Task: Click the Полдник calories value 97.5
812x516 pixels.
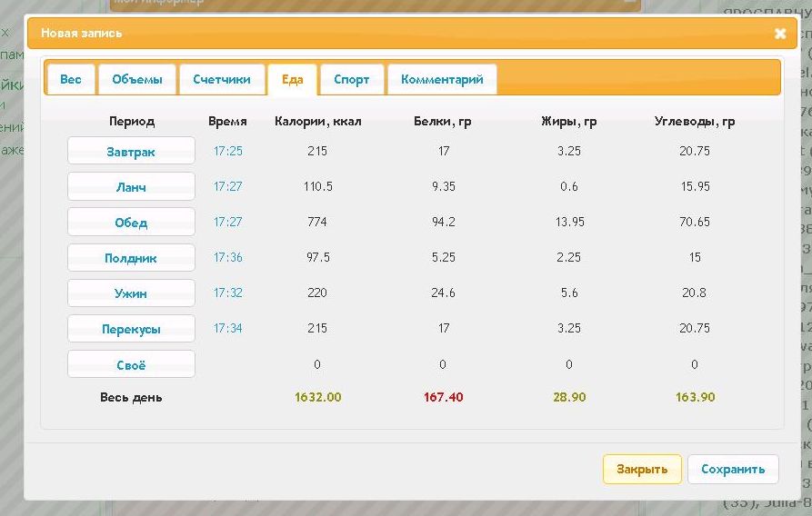Action: (318, 257)
